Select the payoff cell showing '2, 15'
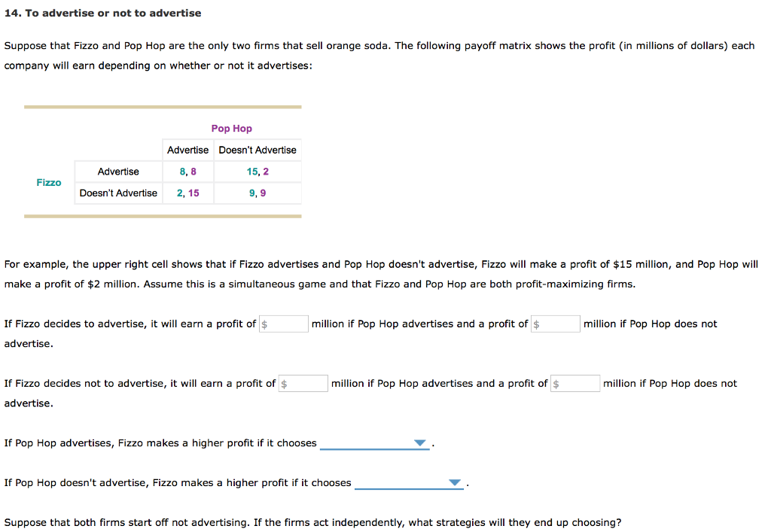The image size is (771, 532). pyautogui.click(x=187, y=193)
